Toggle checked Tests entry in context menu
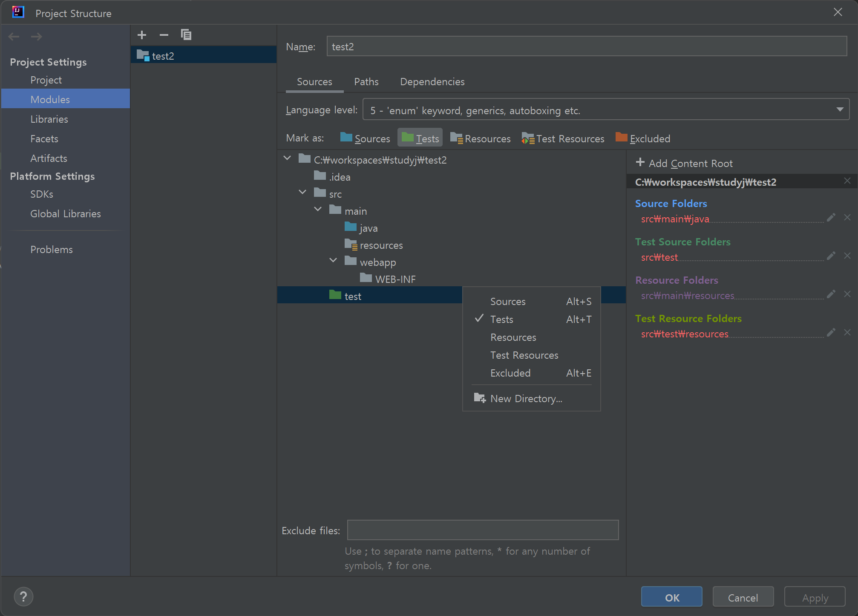Screen dimensions: 858x616 (502, 320)
